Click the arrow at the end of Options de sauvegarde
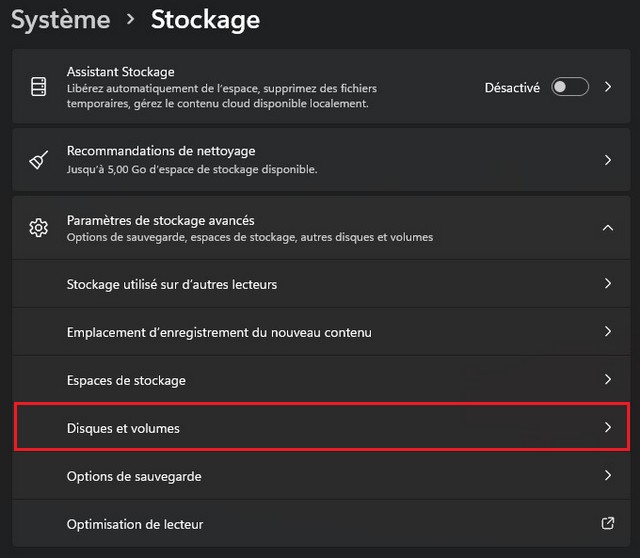Image resolution: width=640 pixels, height=558 pixels. click(x=608, y=476)
